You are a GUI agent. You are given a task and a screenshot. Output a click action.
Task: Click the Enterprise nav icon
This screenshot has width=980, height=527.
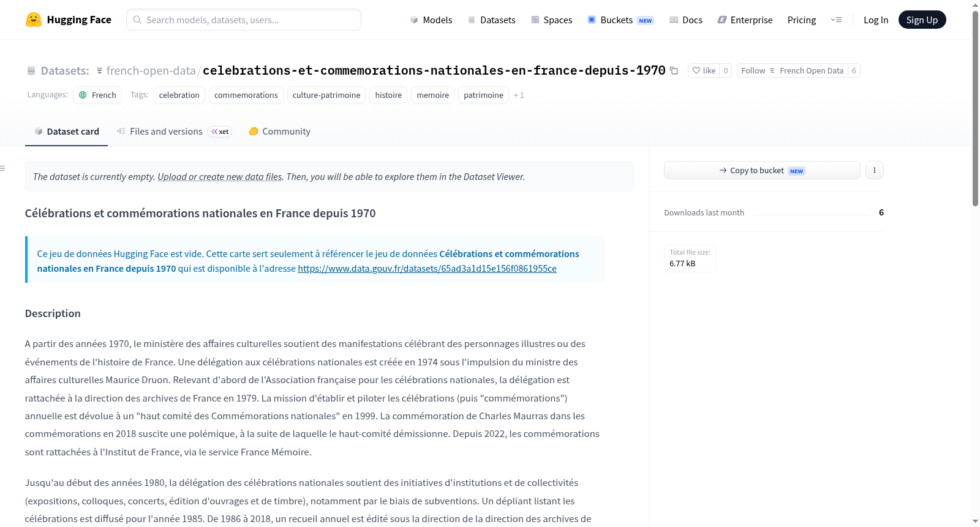click(x=722, y=20)
